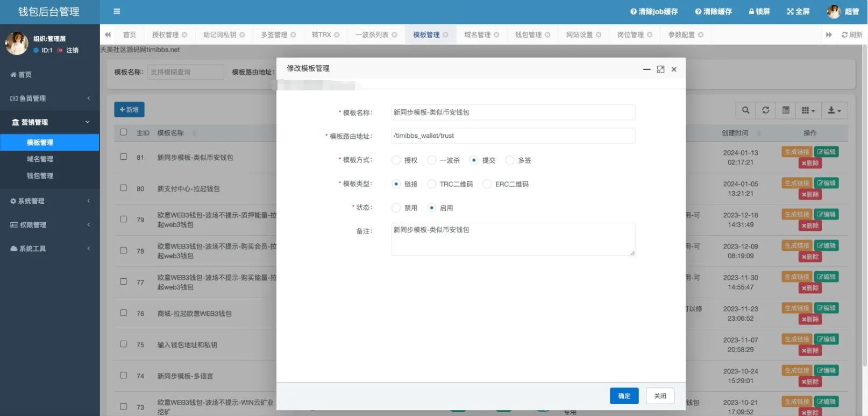Open the export download dropdown
868x416 pixels.
834,110
